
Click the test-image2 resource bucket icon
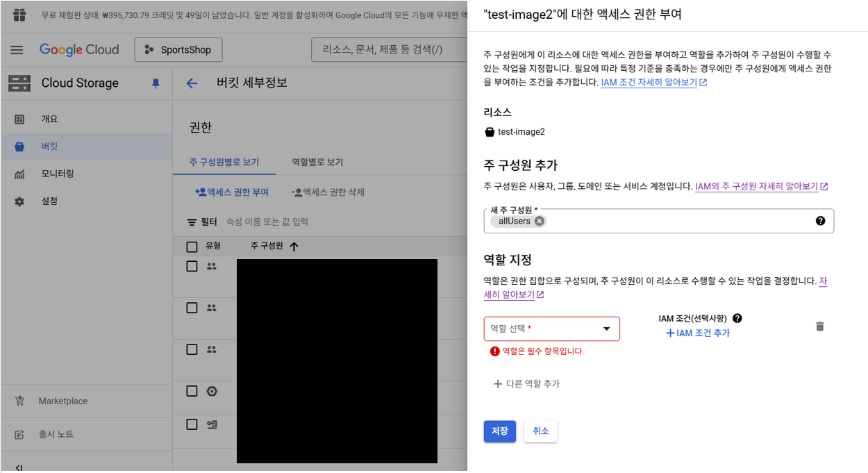[490, 132]
